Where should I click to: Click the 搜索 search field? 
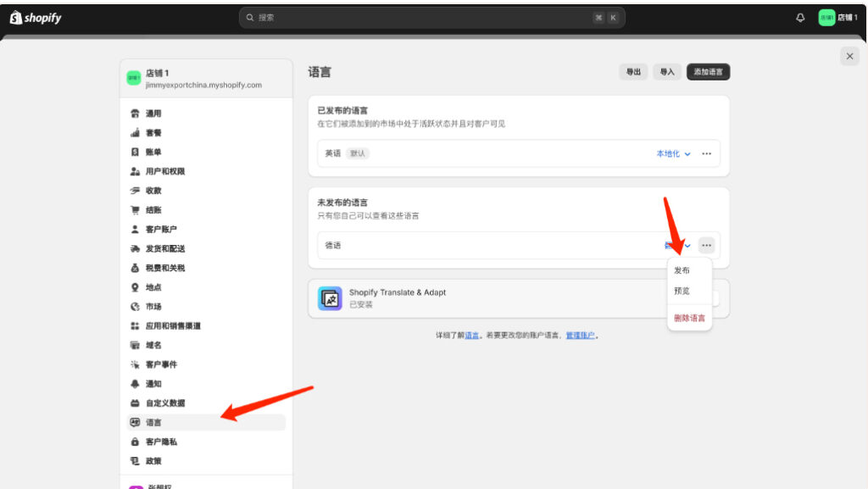[x=424, y=18]
